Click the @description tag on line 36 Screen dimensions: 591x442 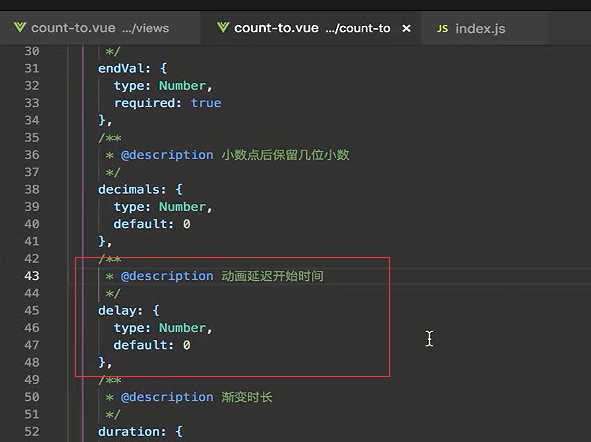(167, 155)
